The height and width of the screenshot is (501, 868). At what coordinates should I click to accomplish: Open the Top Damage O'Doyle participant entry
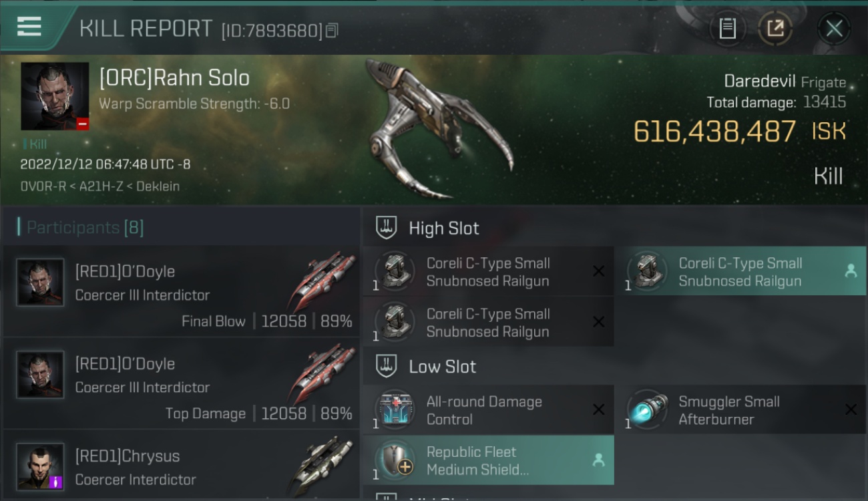(x=182, y=383)
